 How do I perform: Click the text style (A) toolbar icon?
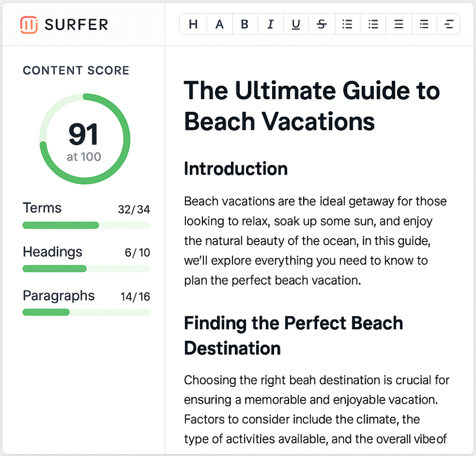[x=219, y=24]
